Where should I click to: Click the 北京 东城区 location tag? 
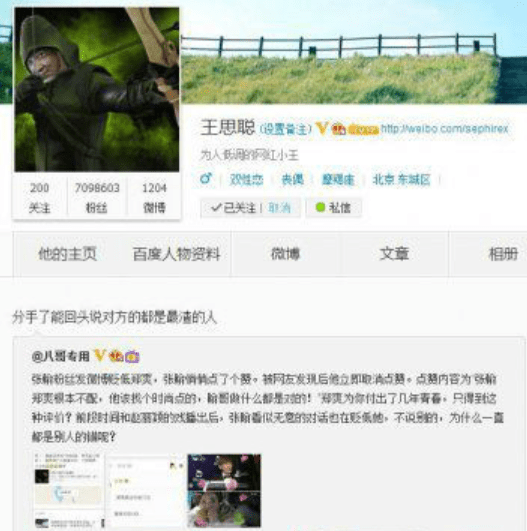[x=401, y=179]
